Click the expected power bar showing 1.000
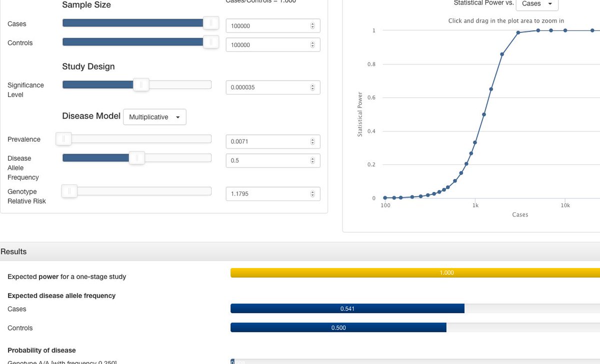Image resolution: width=600 pixels, height=364 pixels. [415, 272]
